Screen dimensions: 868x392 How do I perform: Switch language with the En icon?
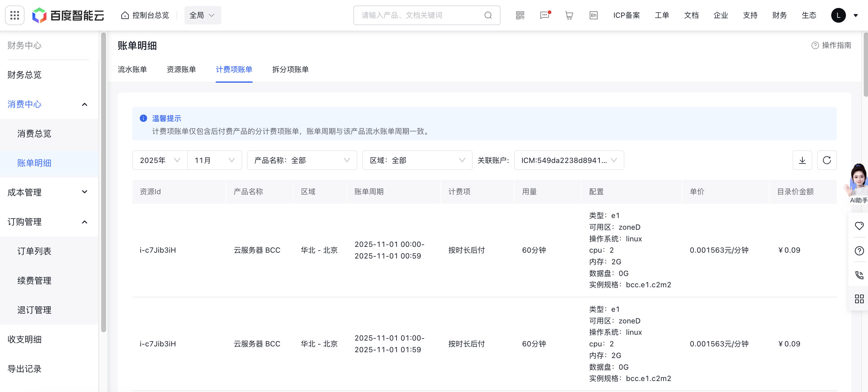pos(593,15)
